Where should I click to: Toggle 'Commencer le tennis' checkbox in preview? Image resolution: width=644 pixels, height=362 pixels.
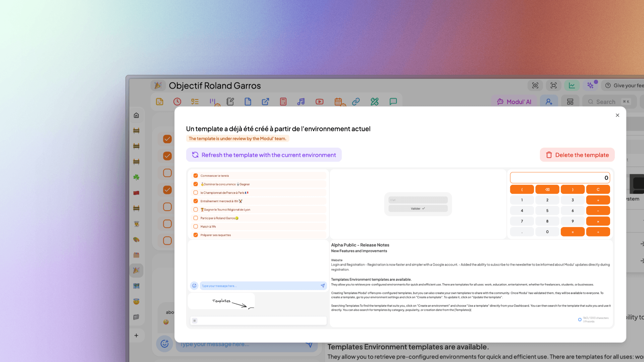tap(196, 175)
